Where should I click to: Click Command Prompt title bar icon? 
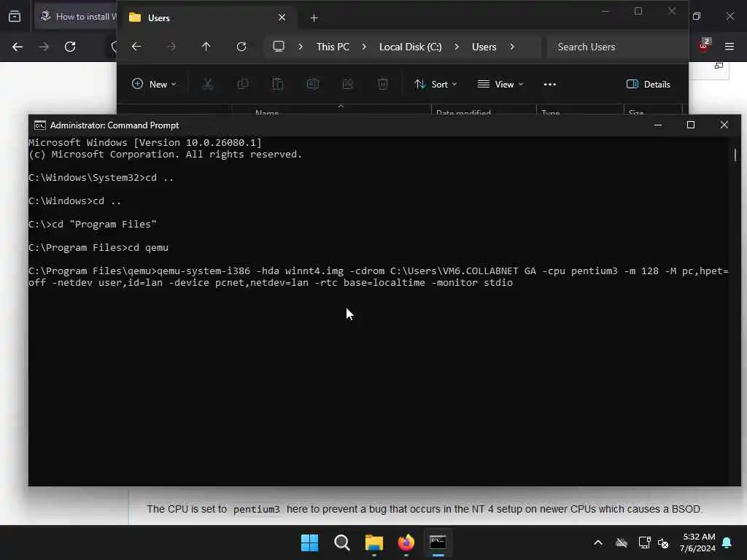(x=40, y=125)
